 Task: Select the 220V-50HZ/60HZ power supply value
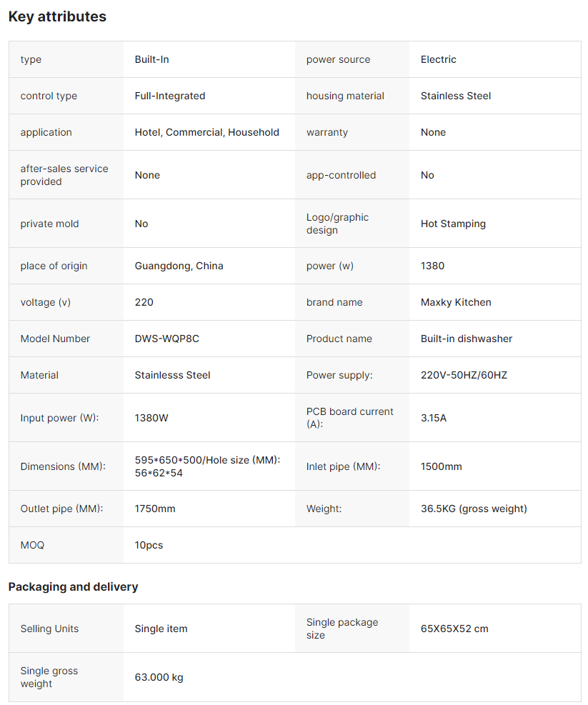464,375
